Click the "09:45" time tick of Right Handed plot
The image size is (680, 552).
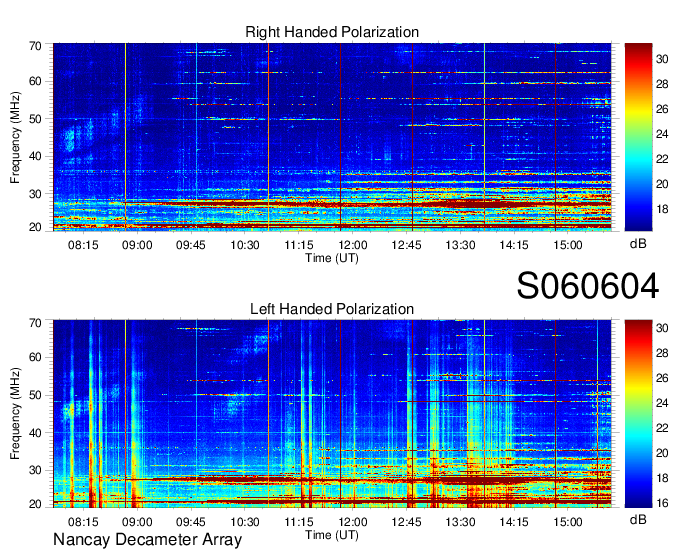coord(191,245)
